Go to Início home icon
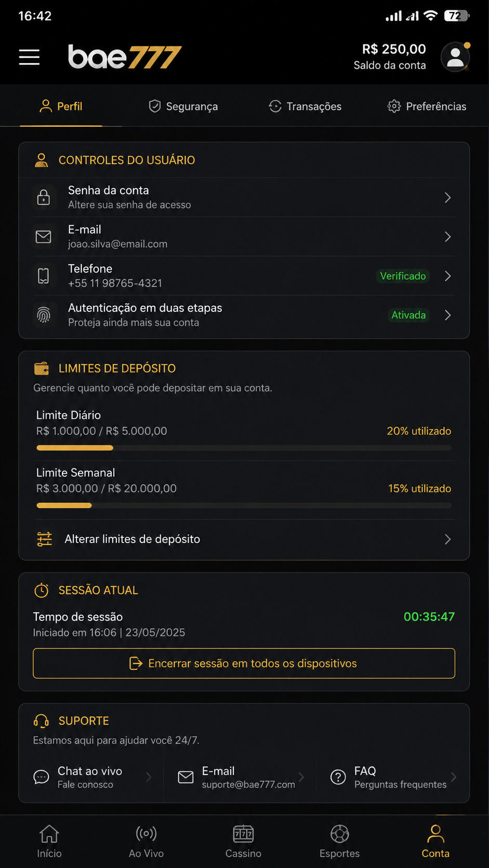Screen dimensions: 489x868 tap(49, 834)
